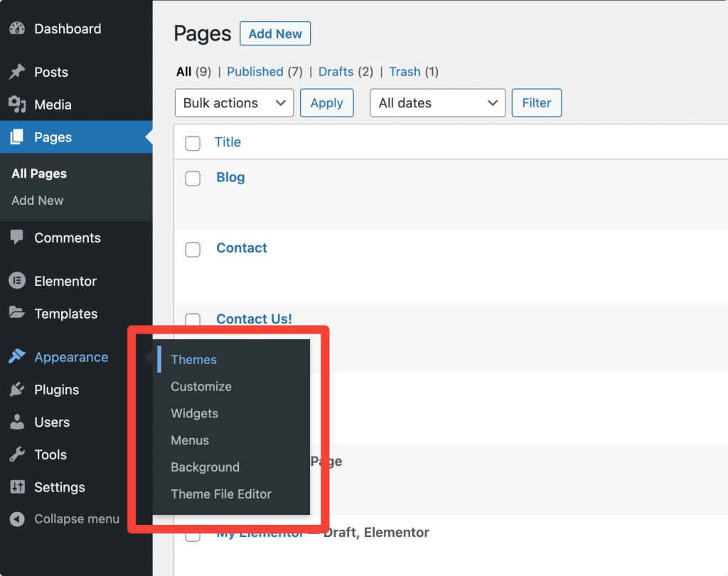This screenshot has width=728, height=576.
Task: Open the Tools menu label
Action: (x=50, y=455)
